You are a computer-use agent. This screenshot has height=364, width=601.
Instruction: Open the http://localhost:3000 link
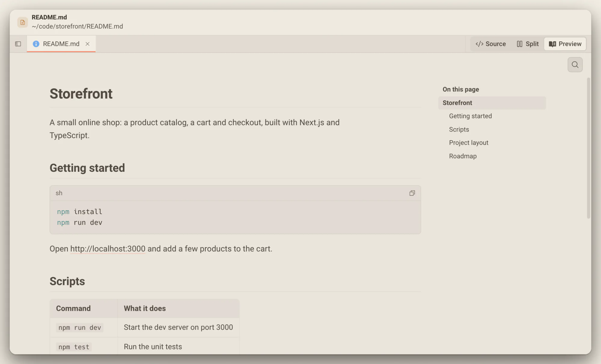pyautogui.click(x=108, y=249)
